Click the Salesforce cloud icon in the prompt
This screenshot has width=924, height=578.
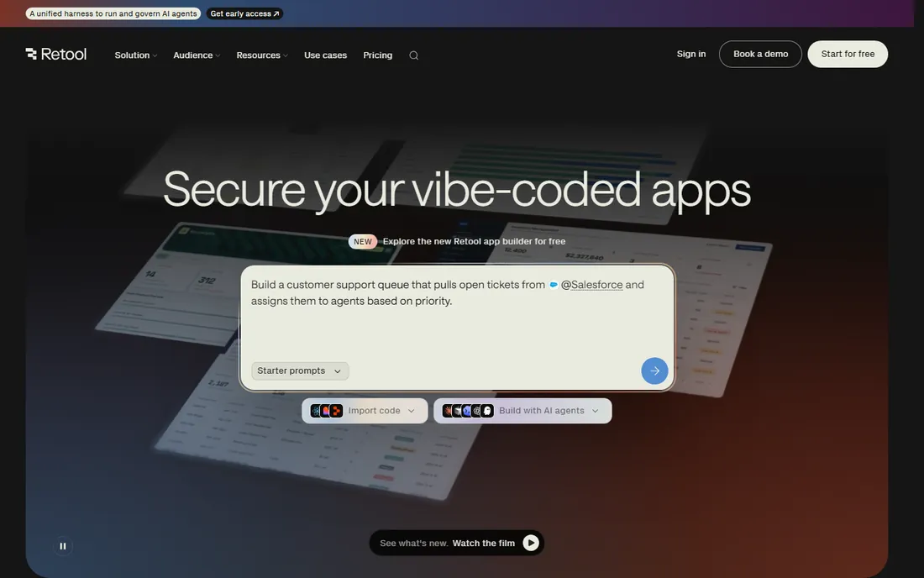coord(554,285)
